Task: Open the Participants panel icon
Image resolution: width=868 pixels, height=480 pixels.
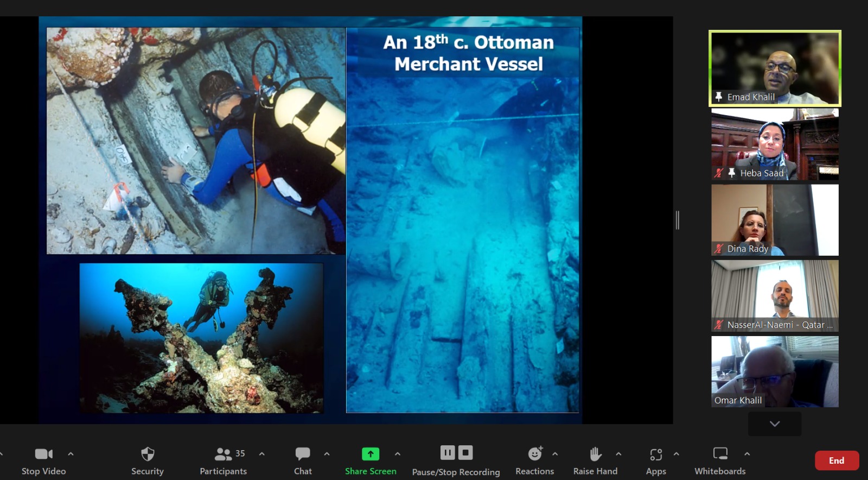Action: pyautogui.click(x=223, y=454)
